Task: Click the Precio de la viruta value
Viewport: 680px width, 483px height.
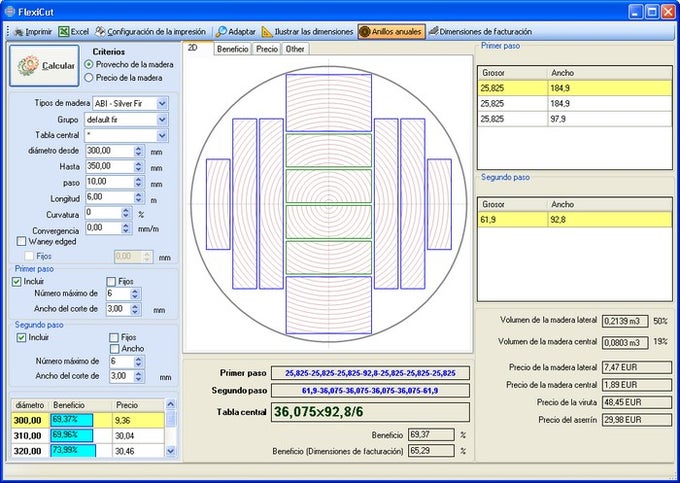Action: click(x=637, y=402)
